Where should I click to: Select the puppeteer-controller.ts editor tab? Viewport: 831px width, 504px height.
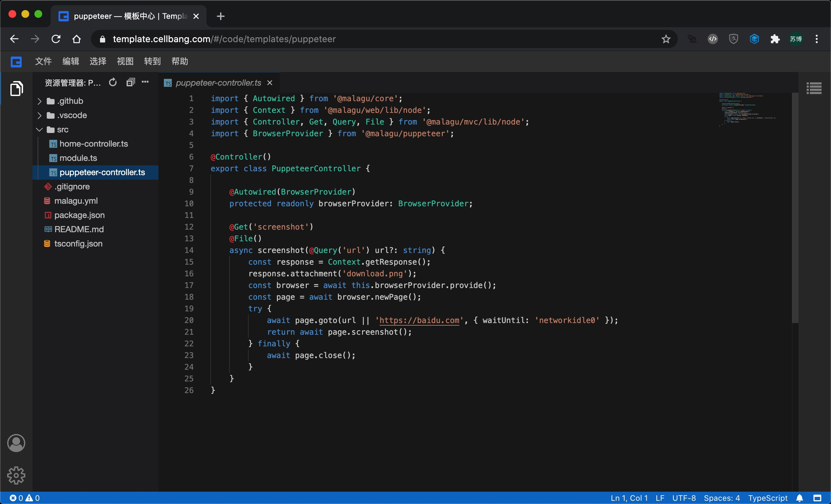[218, 83]
